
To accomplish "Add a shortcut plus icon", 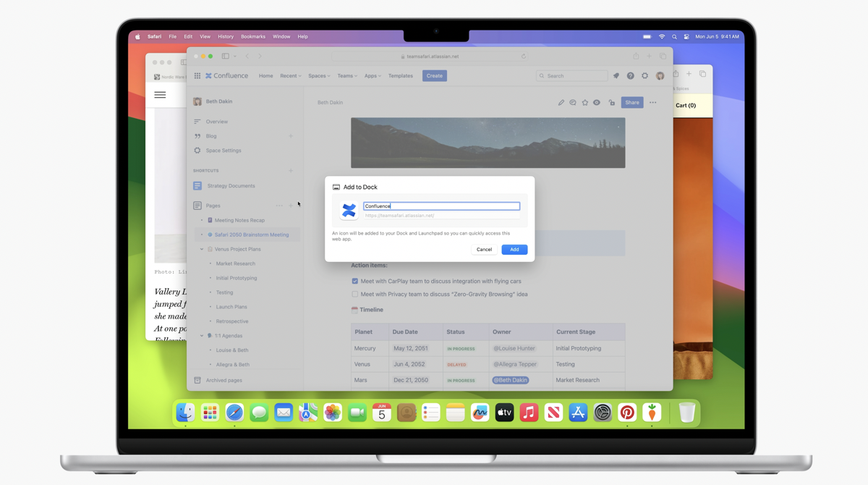I will pos(292,171).
